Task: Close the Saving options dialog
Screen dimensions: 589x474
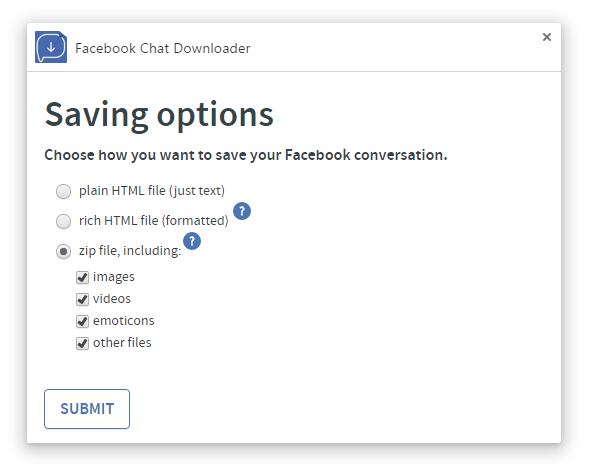Action: click(547, 37)
